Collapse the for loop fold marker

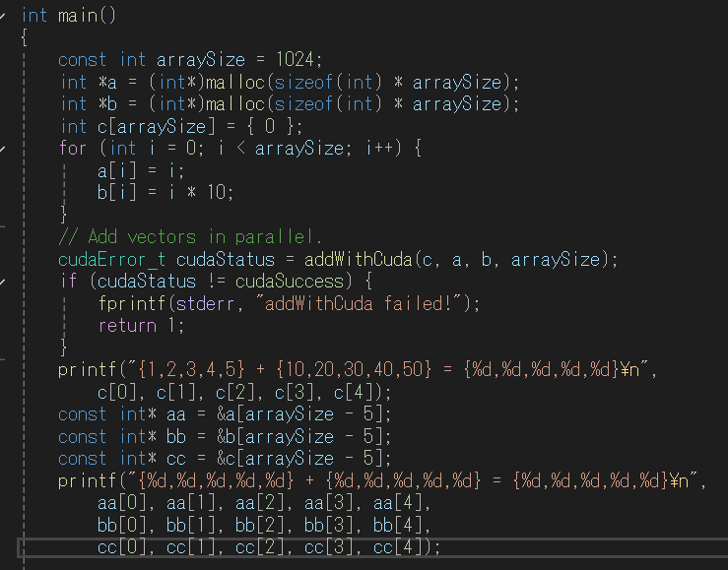(x=2, y=149)
